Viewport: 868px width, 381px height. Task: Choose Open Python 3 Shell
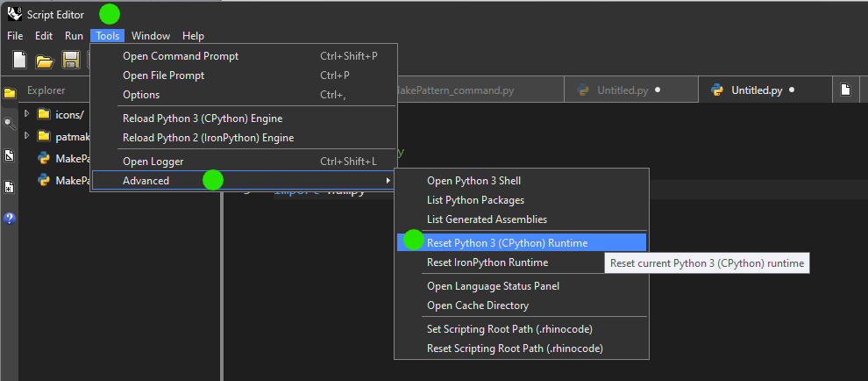(473, 181)
